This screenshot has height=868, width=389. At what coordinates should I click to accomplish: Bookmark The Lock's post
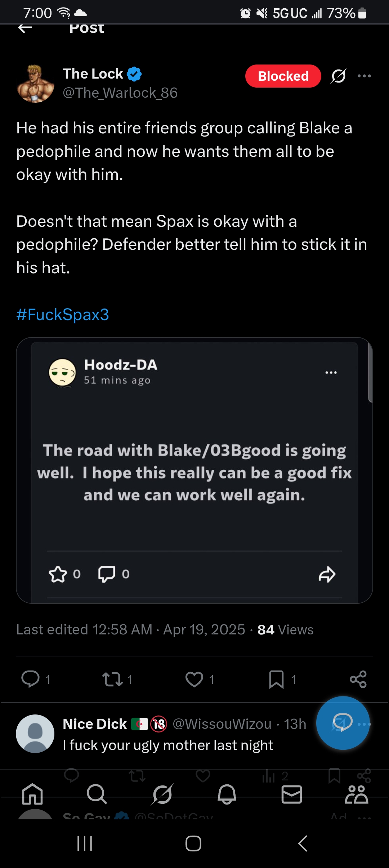(276, 679)
